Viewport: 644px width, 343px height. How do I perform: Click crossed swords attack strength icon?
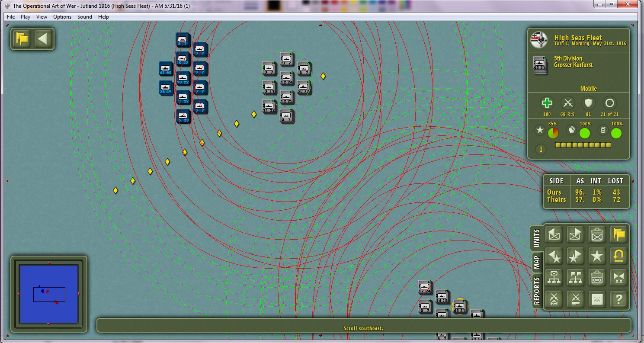(567, 103)
